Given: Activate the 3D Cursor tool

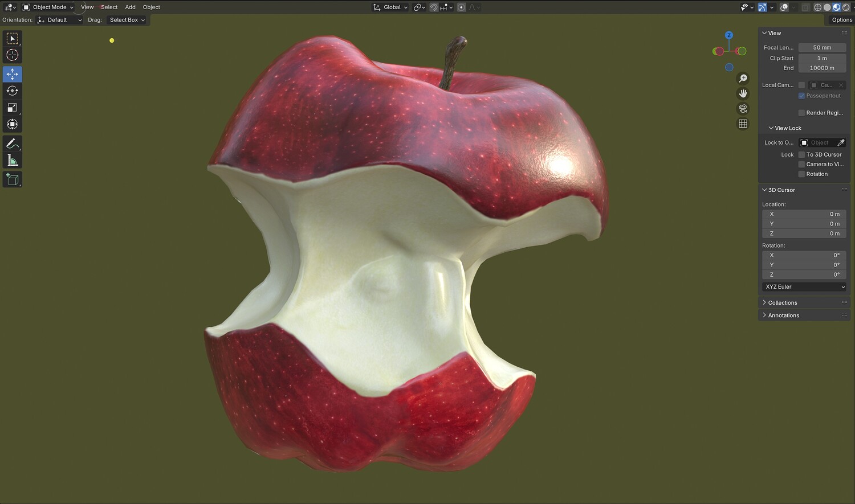Looking at the screenshot, I should [12, 55].
